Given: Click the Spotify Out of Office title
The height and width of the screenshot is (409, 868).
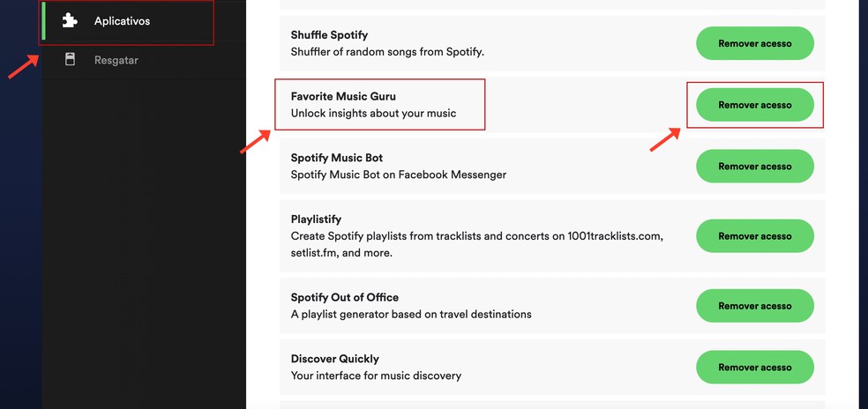Looking at the screenshot, I should [344, 297].
